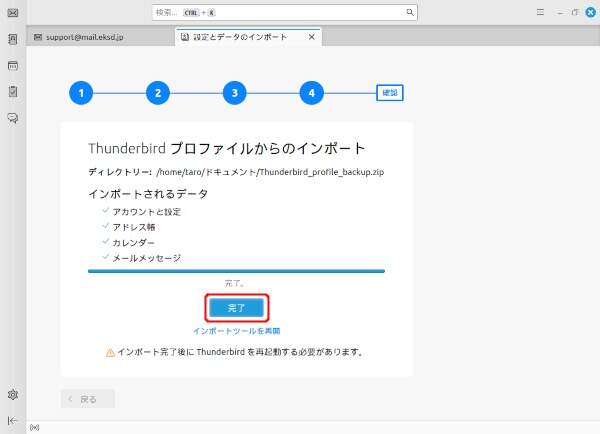Open the Address Book sidebar icon
The width and height of the screenshot is (600, 434).
pyautogui.click(x=13, y=39)
